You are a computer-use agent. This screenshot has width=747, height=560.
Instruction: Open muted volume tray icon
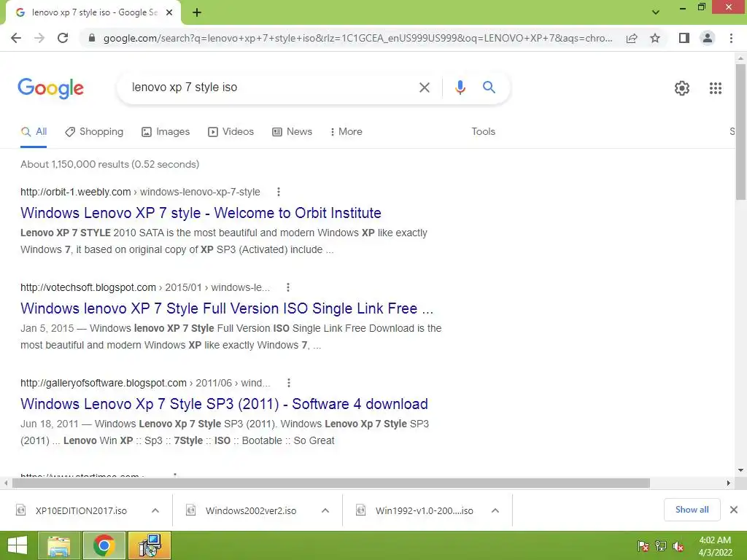point(678,546)
